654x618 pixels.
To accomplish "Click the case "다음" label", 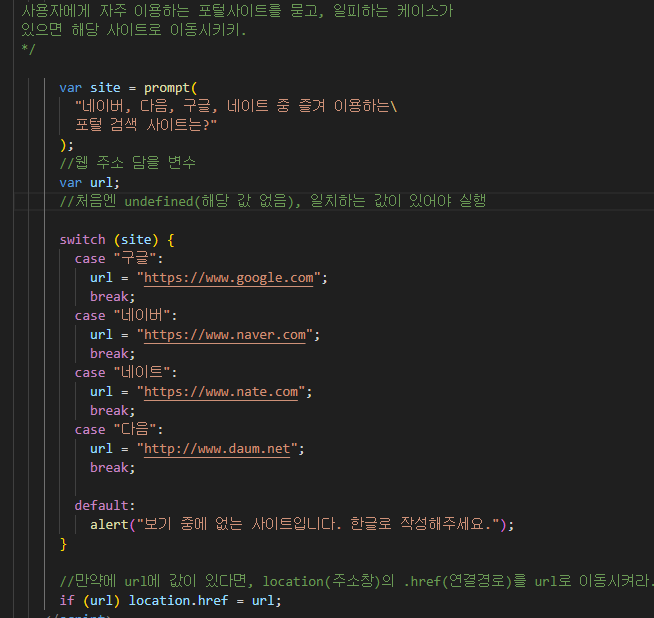I will tap(119, 430).
